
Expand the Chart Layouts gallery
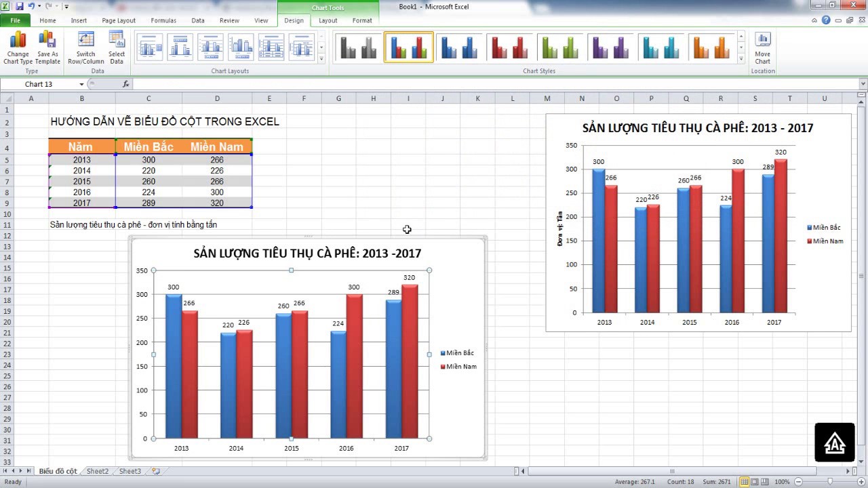click(x=321, y=59)
